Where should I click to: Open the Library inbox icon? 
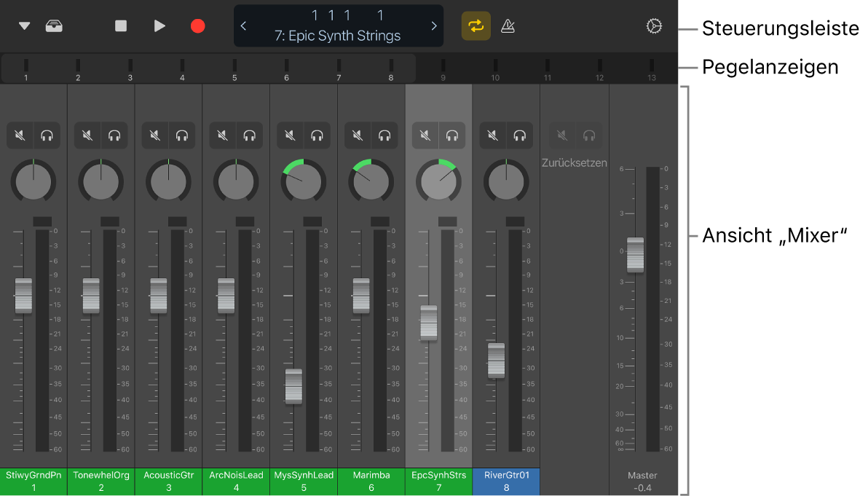(x=54, y=26)
